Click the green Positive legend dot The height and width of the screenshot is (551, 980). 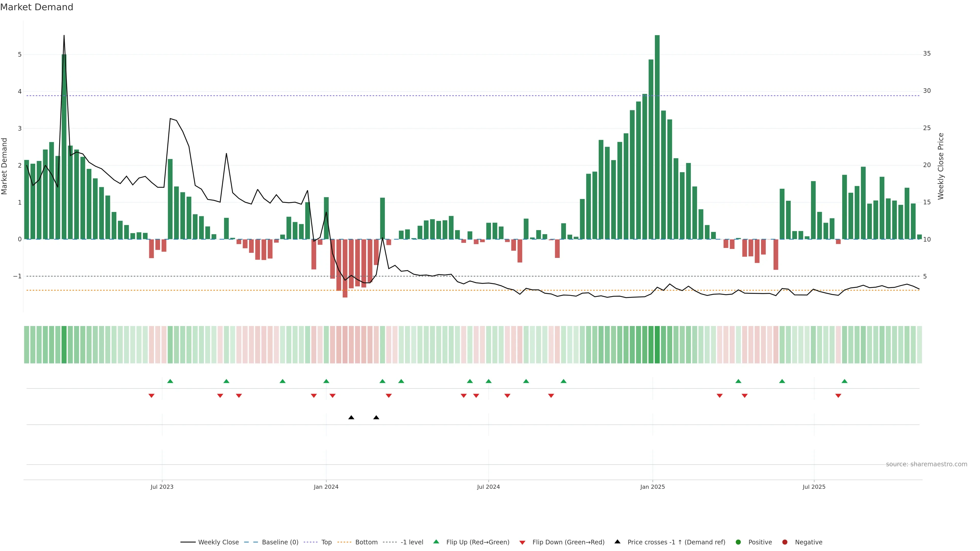(x=738, y=542)
